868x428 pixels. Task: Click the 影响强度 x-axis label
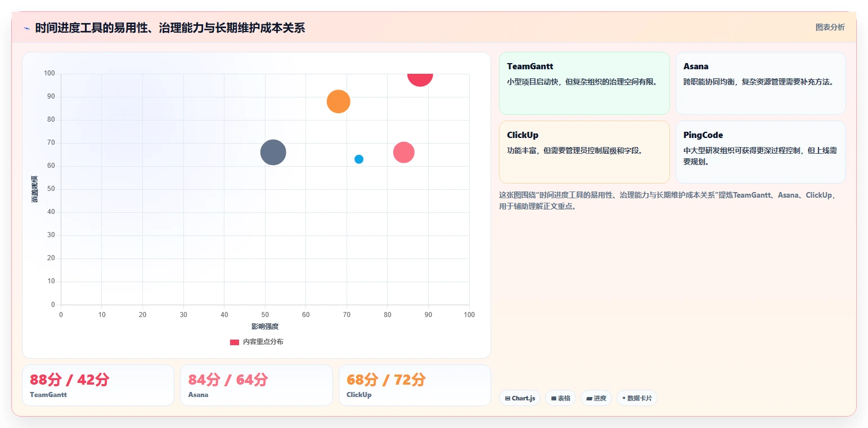(x=265, y=327)
